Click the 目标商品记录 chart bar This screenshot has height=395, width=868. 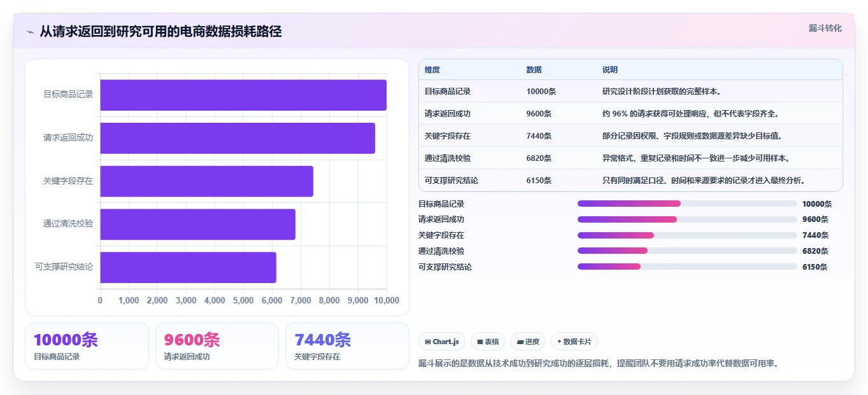point(243,95)
